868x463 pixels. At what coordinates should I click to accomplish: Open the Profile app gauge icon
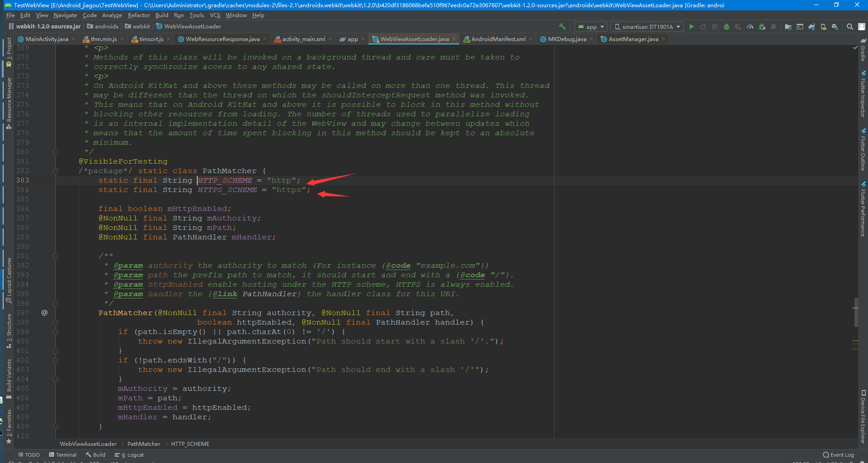pyautogui.click(x=750, y=27)
